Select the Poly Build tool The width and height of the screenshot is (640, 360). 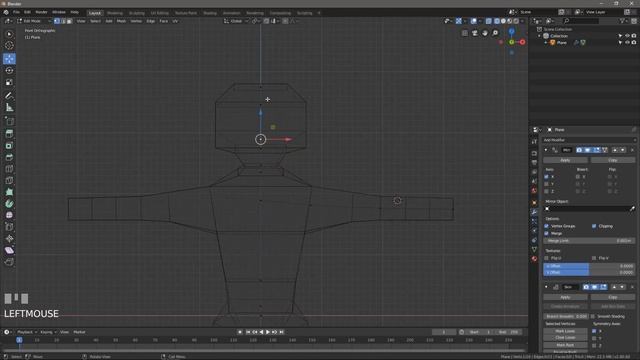[x=9, y=192]
